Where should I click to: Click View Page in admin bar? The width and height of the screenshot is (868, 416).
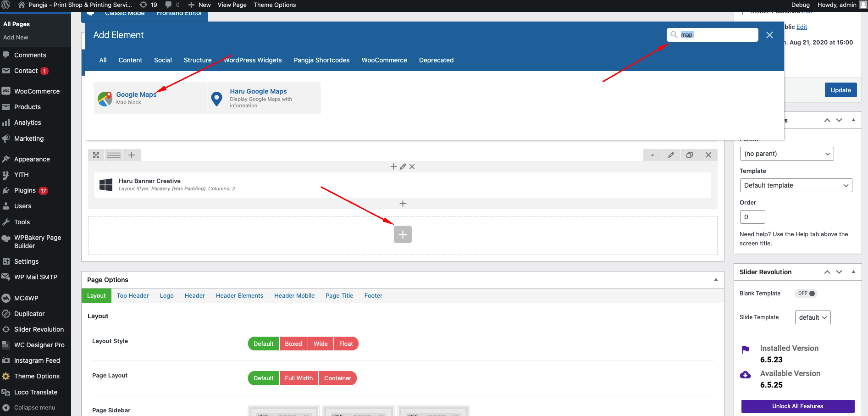pyautogui.click(x=232, y=5)
